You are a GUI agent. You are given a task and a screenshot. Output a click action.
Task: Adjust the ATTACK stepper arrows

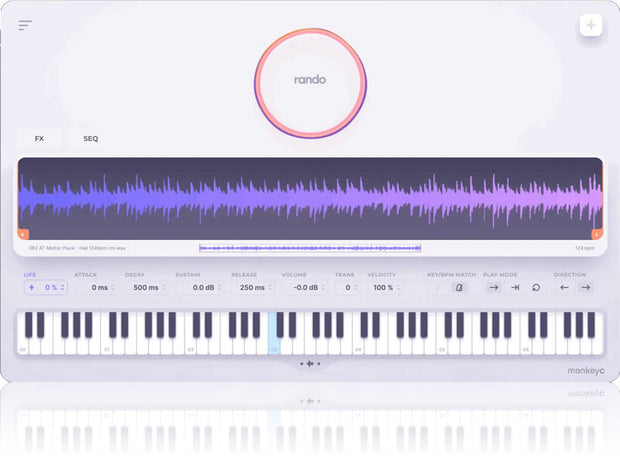tap(113, 288)
